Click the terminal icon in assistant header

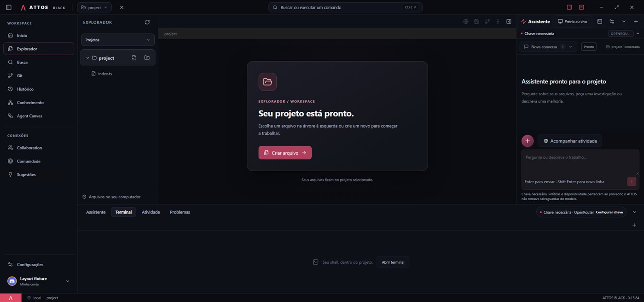coord(599,22)
